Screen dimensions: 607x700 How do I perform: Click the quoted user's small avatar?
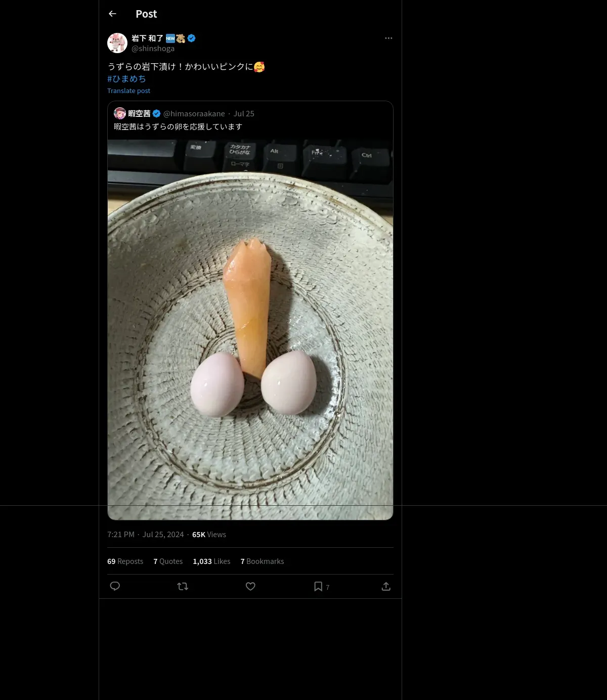click(x=120, y=113)
